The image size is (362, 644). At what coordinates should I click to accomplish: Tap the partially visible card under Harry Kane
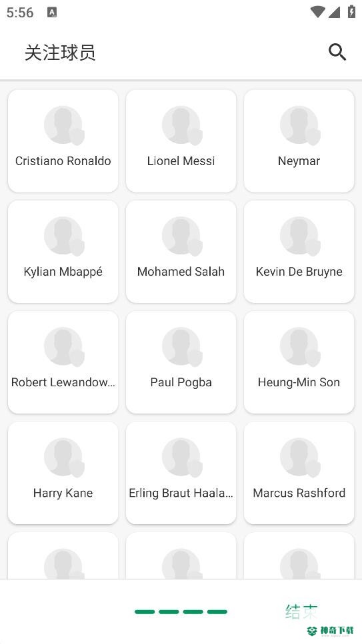[63, 555]
